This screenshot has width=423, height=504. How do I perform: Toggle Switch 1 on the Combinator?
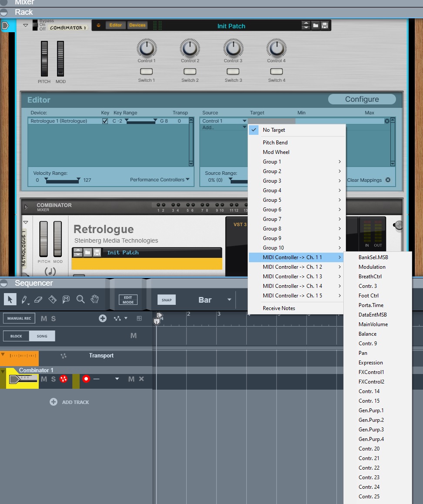pyautogui.click(x=146, y=71)
